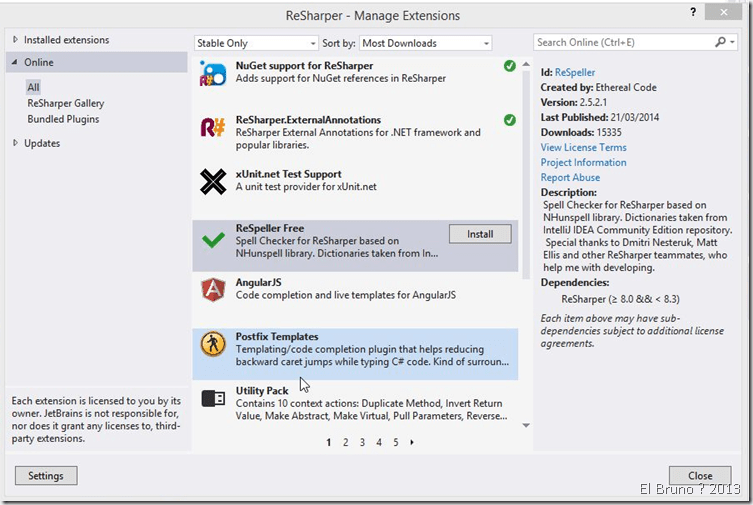Image resolution: width=753 pixels, height=505 pixels.
Task: Click the search magnifier icon
Action: [x=721, y=43]
